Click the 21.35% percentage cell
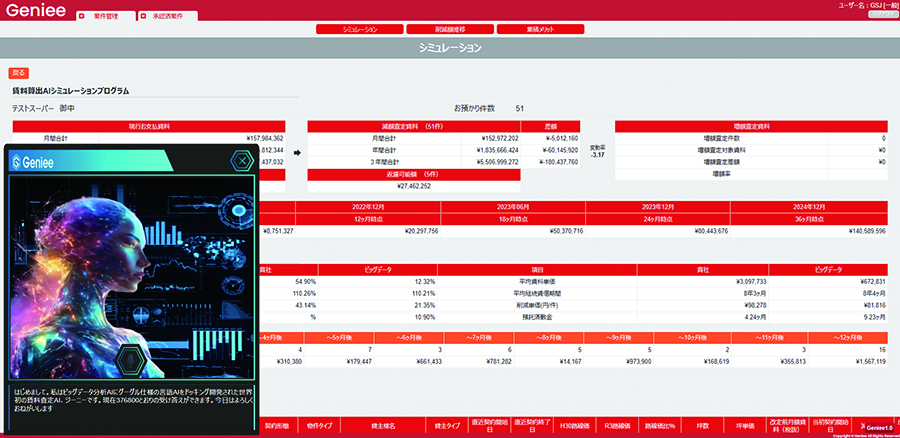This screenshot has width=900, height=438. tap(424, 305)
